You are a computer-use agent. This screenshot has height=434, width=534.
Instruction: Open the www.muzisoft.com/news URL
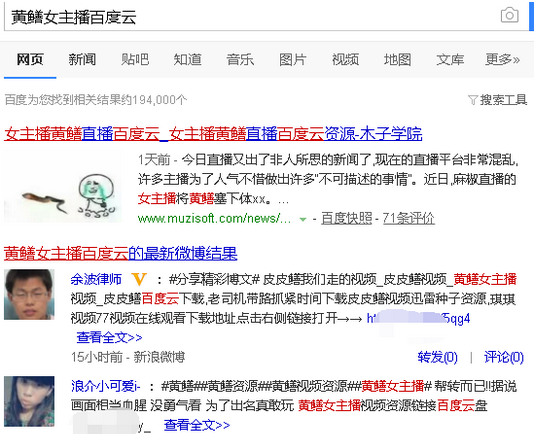pyautogui.click(x=214, y=218)
